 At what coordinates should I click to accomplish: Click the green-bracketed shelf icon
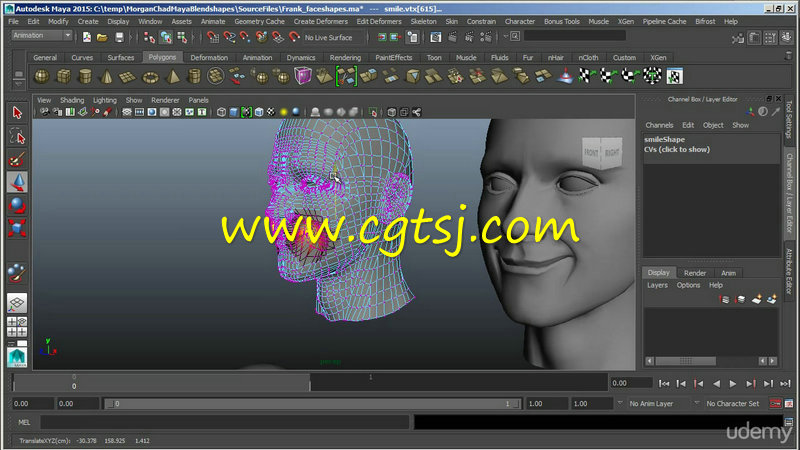click(x=346, y=77)
